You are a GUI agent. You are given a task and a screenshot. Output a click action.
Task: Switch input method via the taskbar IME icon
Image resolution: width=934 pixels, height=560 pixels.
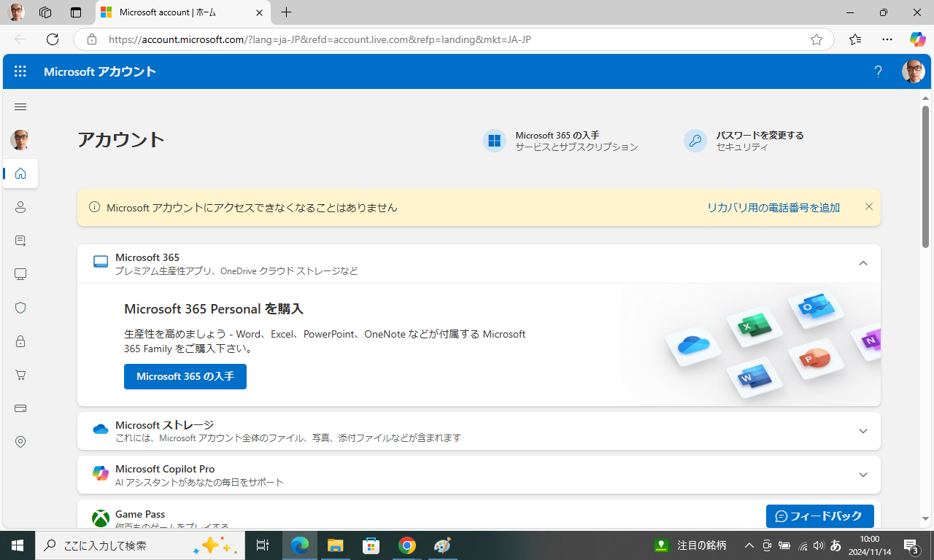[835, 545]
